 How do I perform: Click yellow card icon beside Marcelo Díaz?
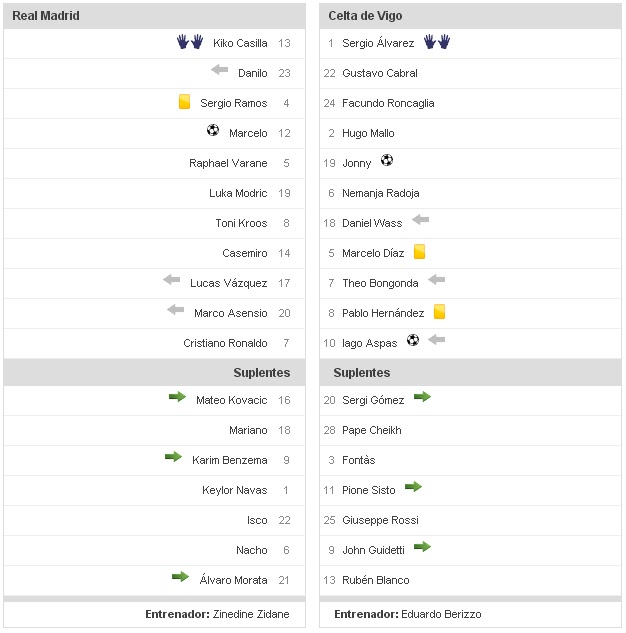(x=420, y=252)
